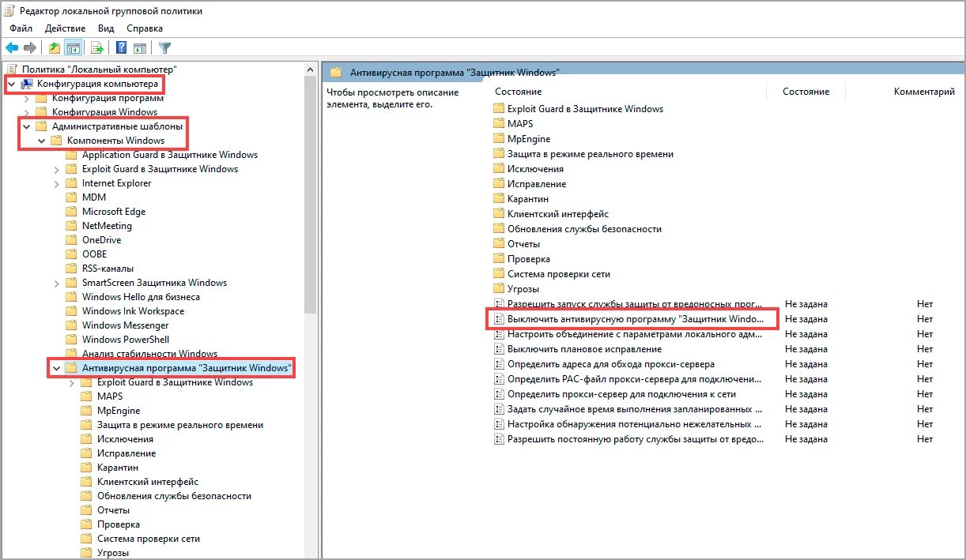Click policy icon for Определить адреса для обхода прокси-сервера
The image size is (966, 560).
point(498,364)
